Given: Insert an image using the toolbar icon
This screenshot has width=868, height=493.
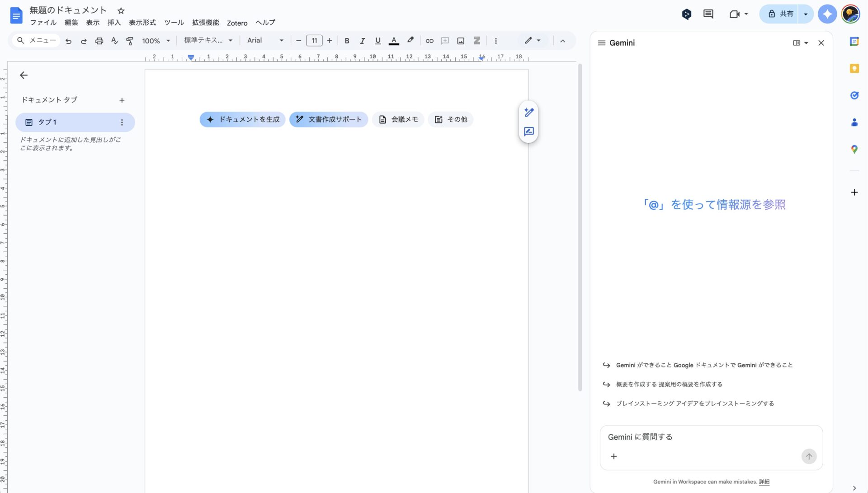Looking at the screenshot, I should click(461, 41).
